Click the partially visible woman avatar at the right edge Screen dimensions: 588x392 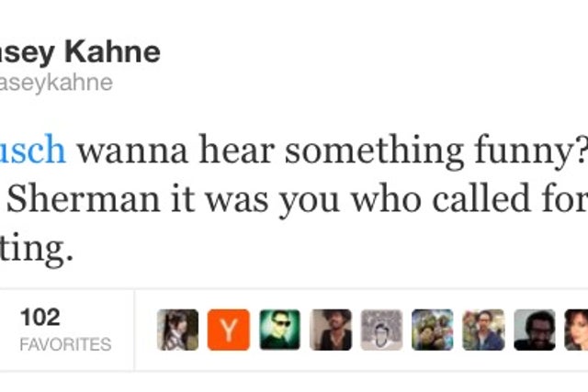coord(576,330)
